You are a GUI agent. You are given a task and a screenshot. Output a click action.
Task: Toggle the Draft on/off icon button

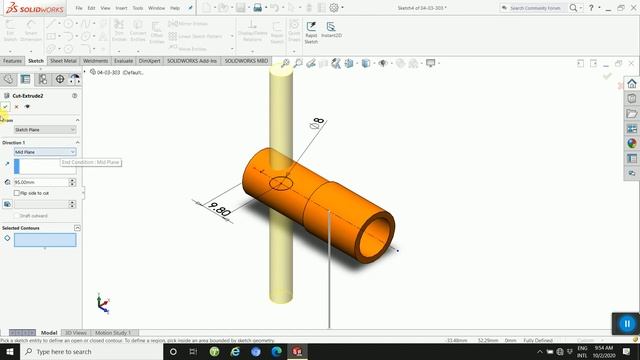point(7,204)
